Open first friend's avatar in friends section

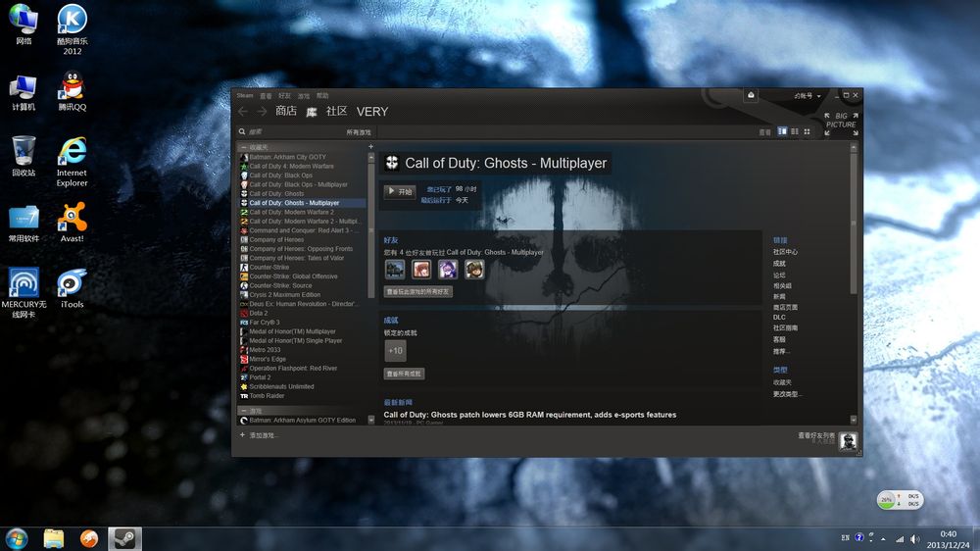click(x=395, y=270)
